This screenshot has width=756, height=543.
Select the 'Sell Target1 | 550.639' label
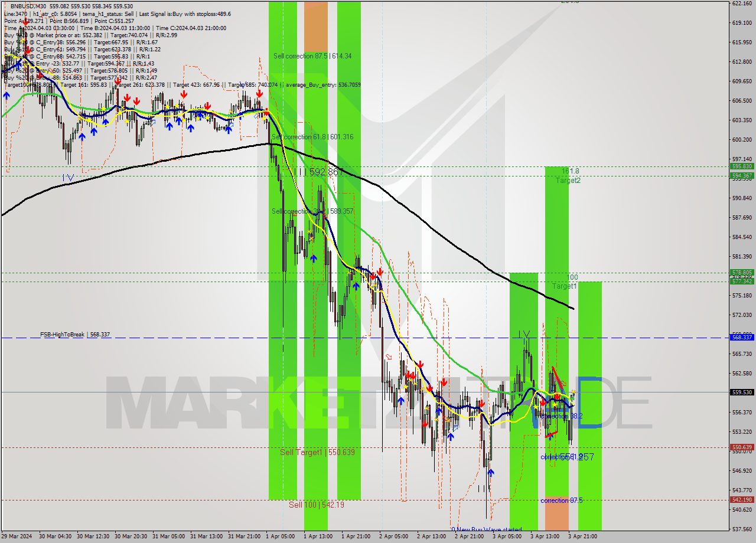click(x=317, y=452)
